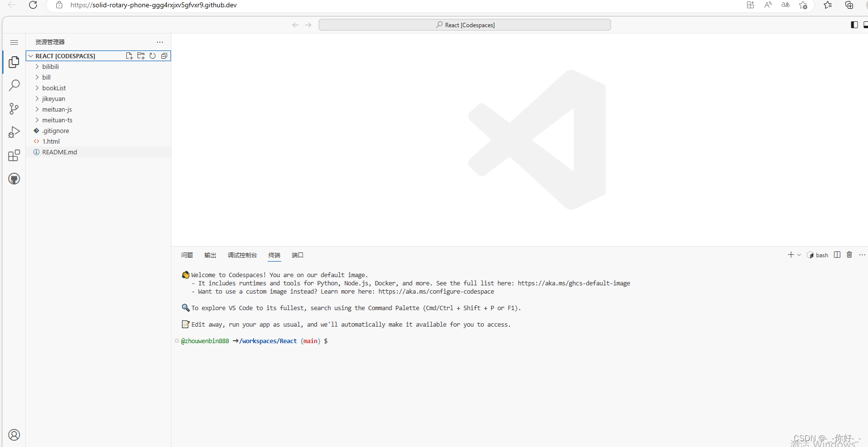
Task: Open the Run and Debug view
Action: coord(14,132)
